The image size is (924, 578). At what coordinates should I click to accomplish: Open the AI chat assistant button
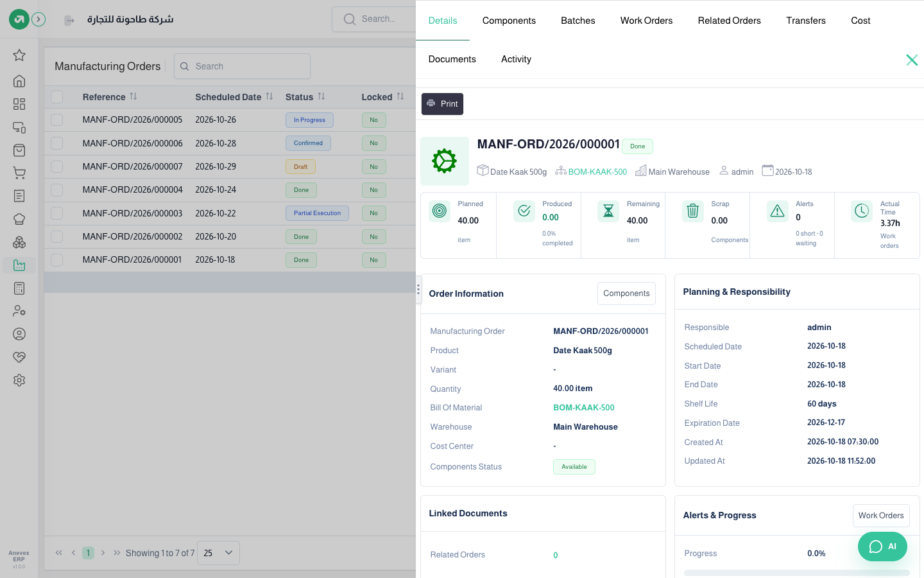pos(882,547)
